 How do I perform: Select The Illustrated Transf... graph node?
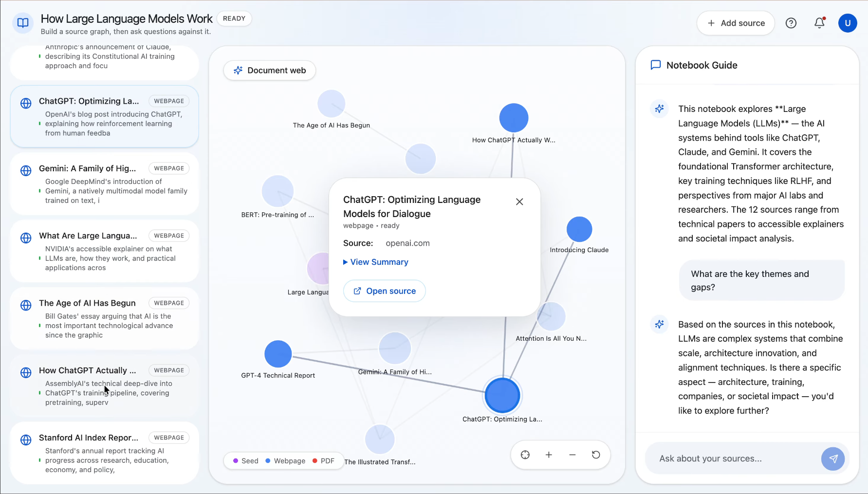coord(380,439)
